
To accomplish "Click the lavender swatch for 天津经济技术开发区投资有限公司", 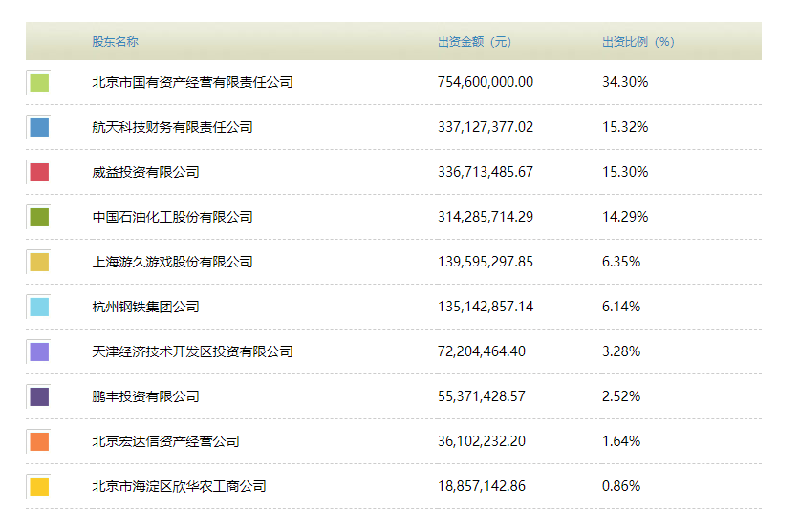I will (x=39, y=351).
